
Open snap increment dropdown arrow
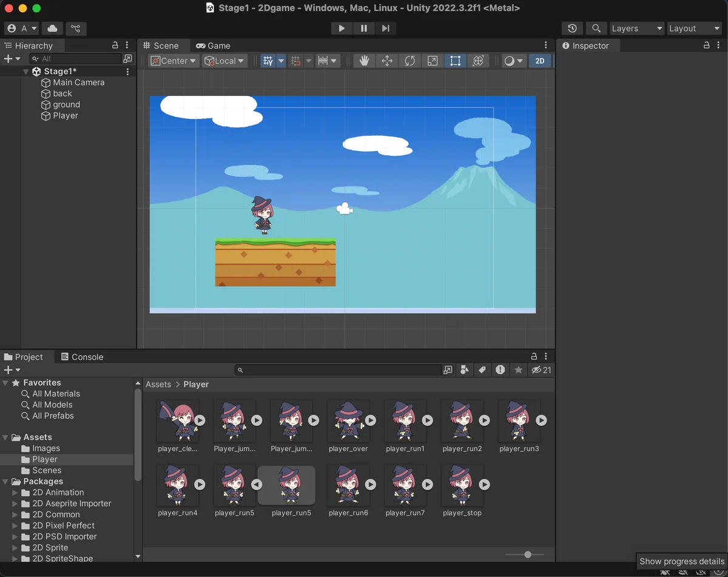coord(308,61)
